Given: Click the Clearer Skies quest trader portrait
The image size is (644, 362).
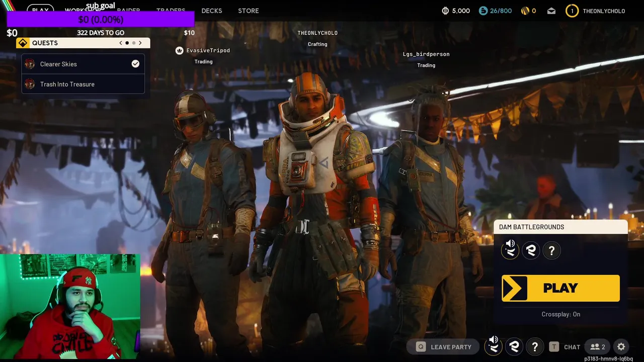Looking at the screenshot, I should [x=30, y=64].
